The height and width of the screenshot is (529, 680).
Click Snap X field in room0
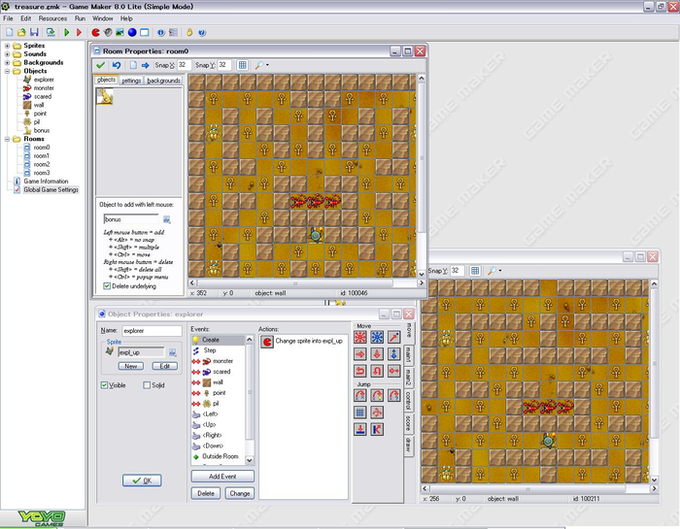point(183,65)
